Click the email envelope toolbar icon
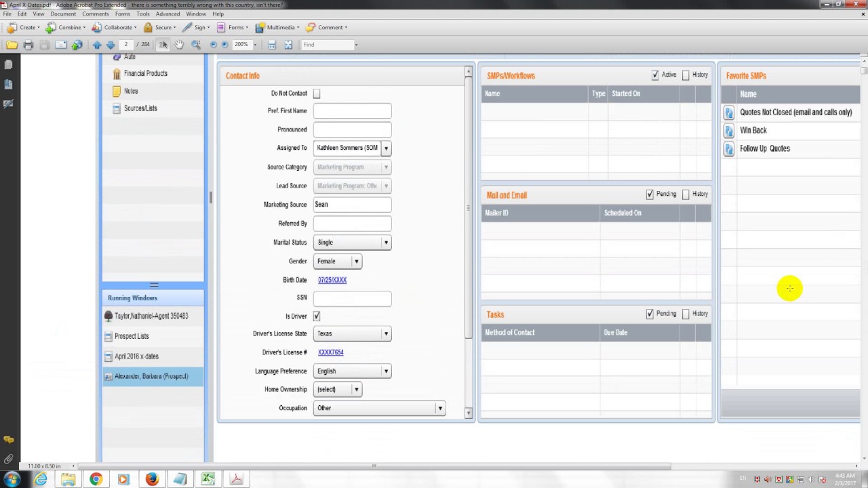868x488 pixels. [x=60, y=45]
